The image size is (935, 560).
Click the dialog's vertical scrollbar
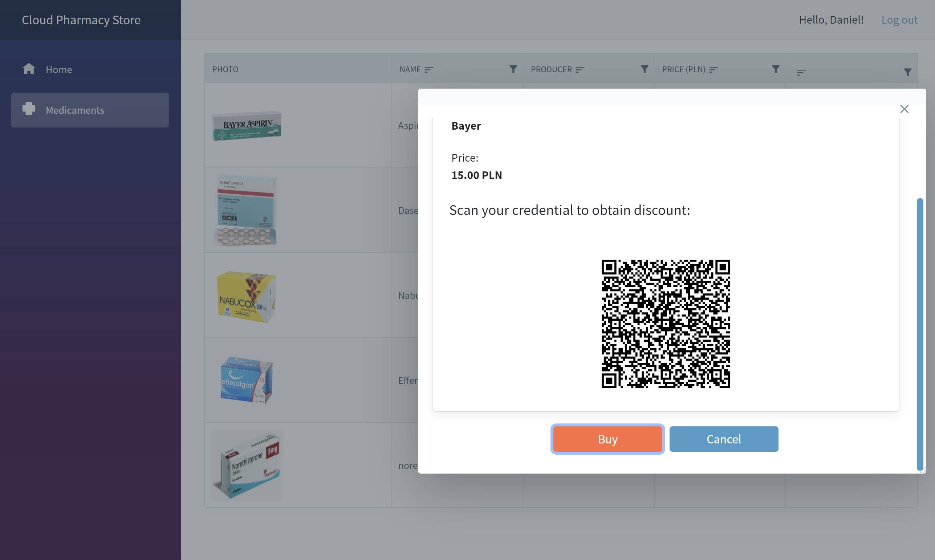[920, 334]
